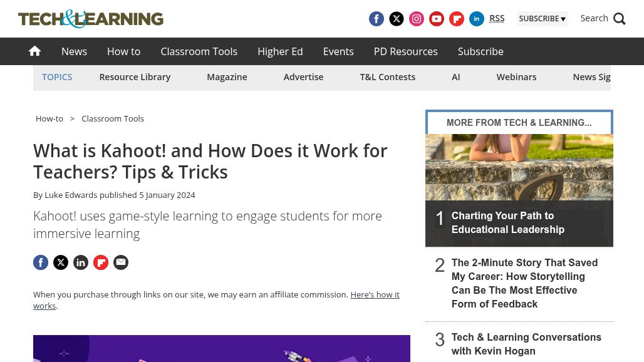Open the Higher Ed menu item
Image resolution: width=644 pixels, height=362 pixels.
coord(280,51)
